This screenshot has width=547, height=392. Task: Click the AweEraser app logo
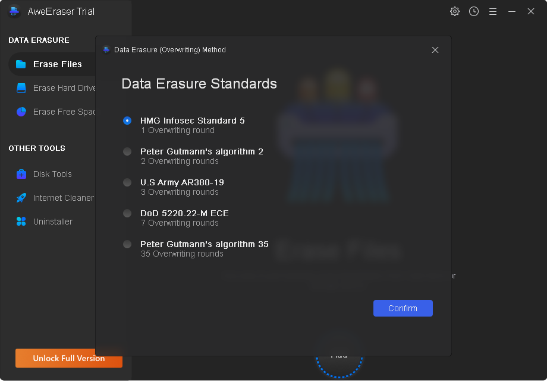click(x=14, y=11)
